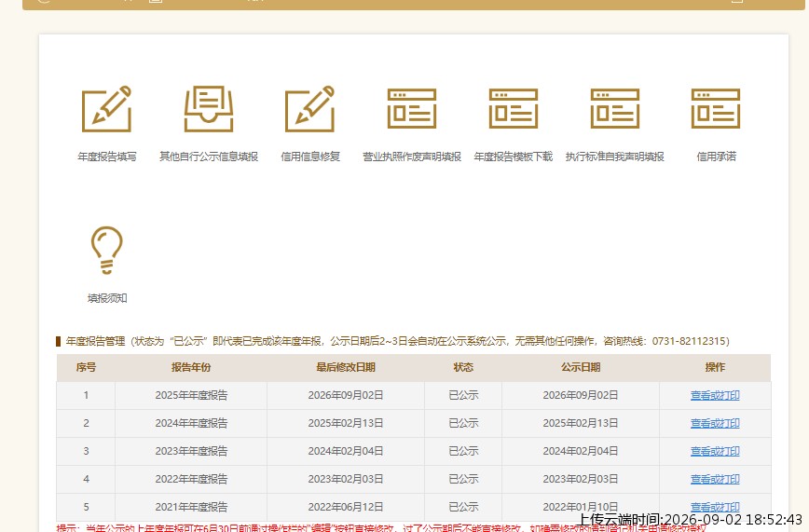This screenshot has width=809, height=532.
Task: Click the 填报须知 label
Action: tap(107, 298)
